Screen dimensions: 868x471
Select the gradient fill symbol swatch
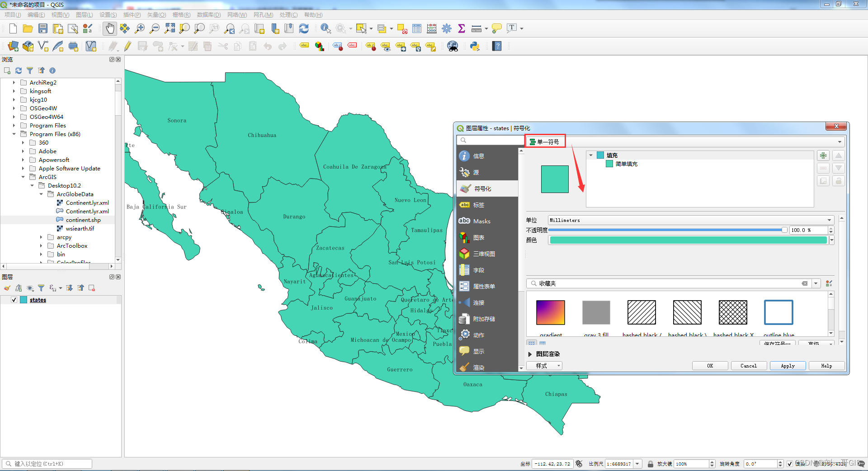551,312
